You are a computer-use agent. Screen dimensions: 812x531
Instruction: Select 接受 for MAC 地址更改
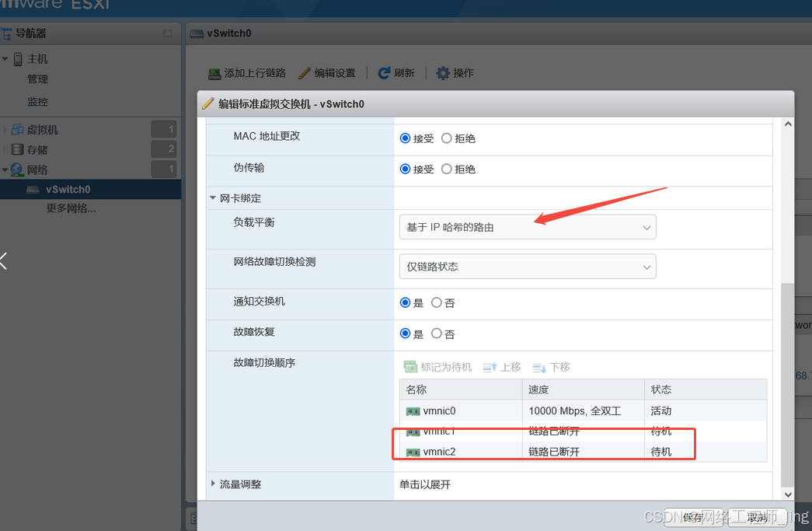click(x=405, y=138)
